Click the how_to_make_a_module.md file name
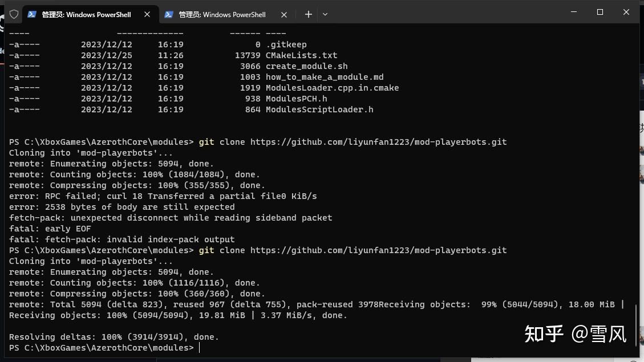The width and height of the screenshot is (644, 362). [x=325, y=77]
